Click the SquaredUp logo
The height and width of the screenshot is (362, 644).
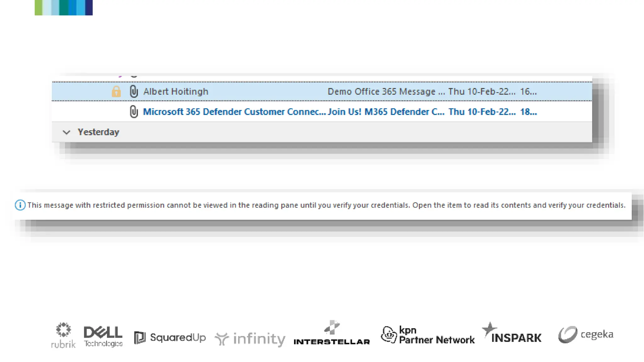(170, 337)
